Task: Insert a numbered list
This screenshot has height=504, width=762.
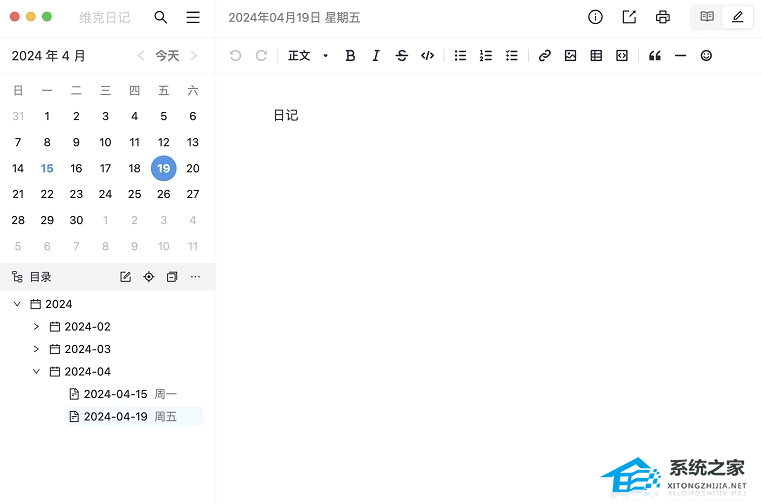Action: [x=486, y=55]
